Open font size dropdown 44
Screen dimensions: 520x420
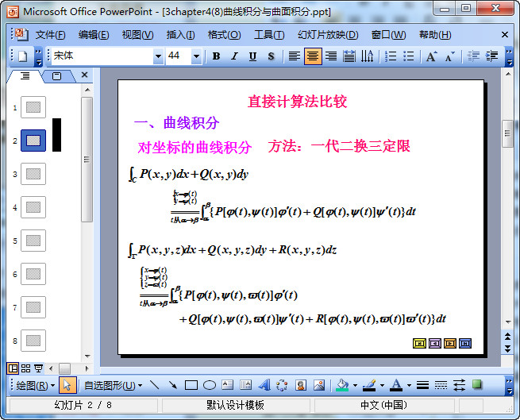tap(196, 56)
